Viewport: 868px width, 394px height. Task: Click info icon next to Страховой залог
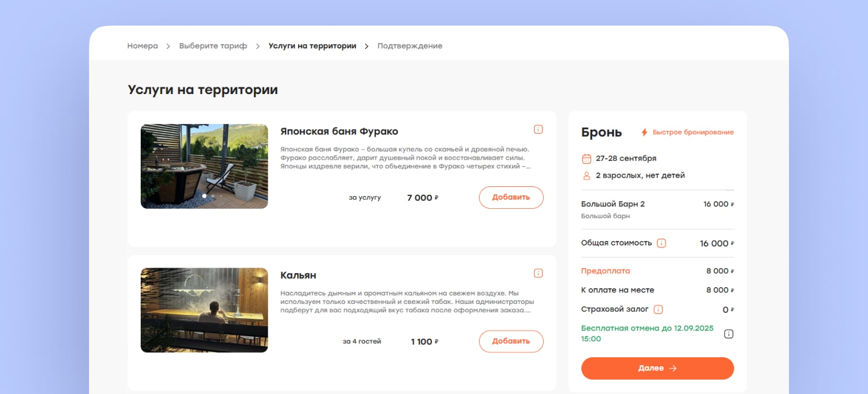tap(658, 309)
